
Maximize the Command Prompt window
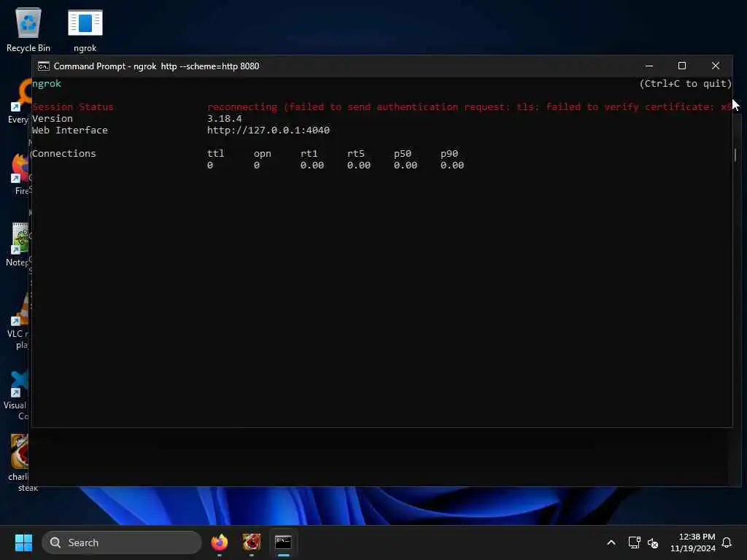(x=682, y=66)
